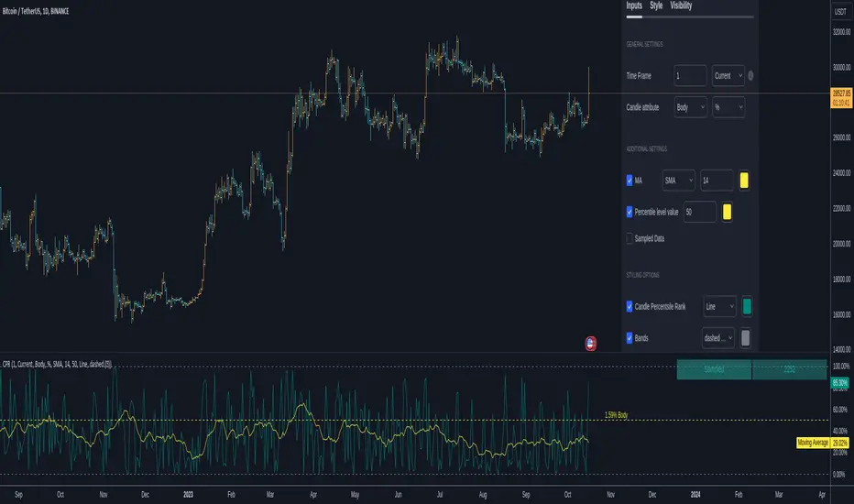Enable the Sampled Data checkbox

point(630,238)
